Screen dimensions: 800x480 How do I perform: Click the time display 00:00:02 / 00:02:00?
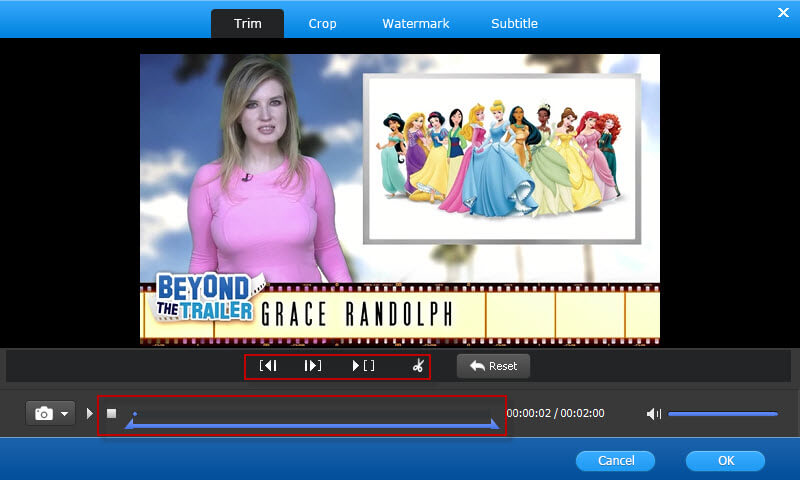(x=556, y=413)
